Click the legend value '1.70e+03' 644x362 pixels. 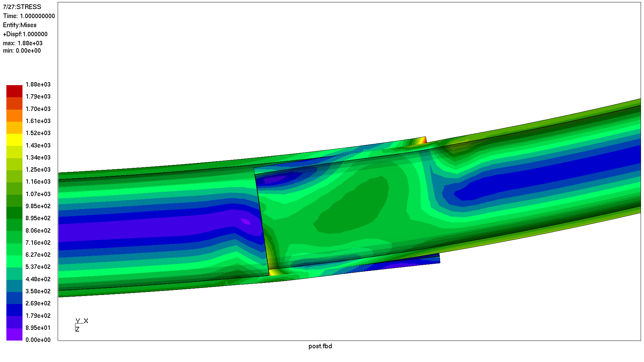click(38, 109)
